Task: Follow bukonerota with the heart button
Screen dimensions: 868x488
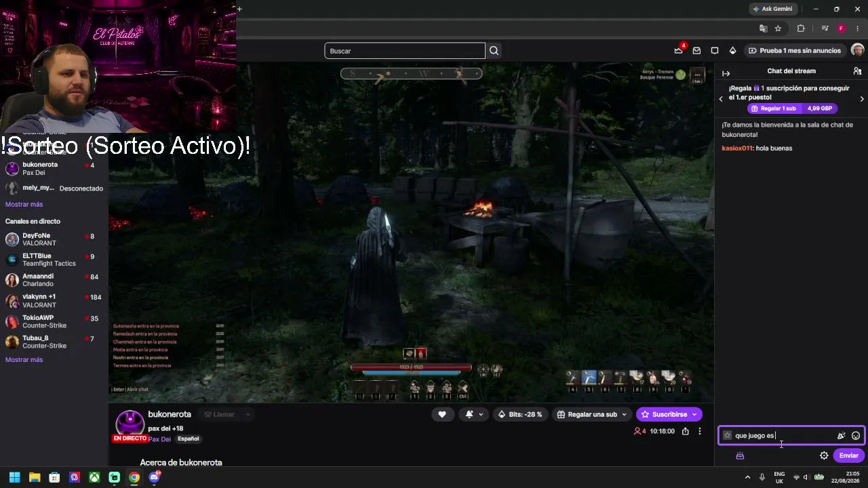Action: click(442, 414)
